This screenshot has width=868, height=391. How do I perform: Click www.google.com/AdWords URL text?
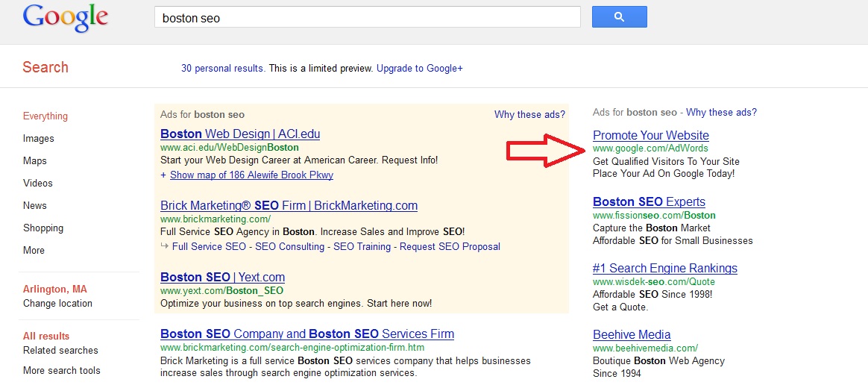[x=650, y=148]
